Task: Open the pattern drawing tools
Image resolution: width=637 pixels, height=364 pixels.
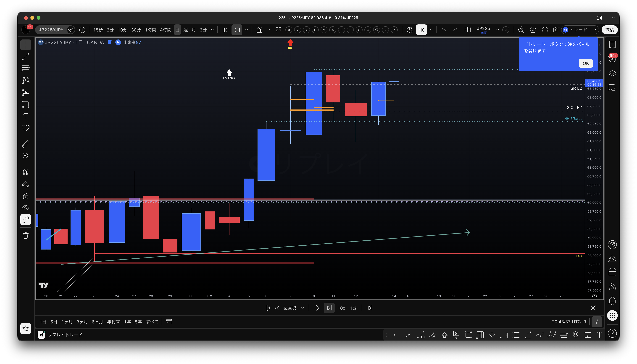Action: (26, 81)
